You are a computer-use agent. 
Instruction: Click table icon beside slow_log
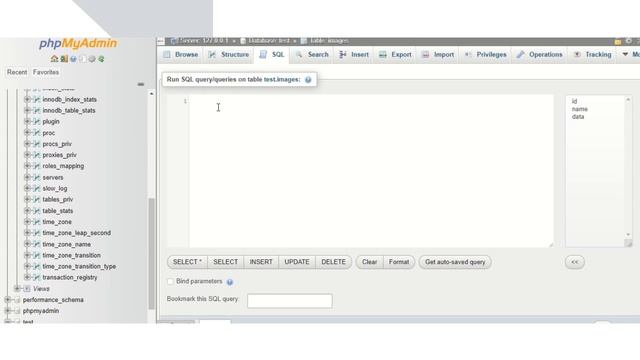(x=37, y=189)
